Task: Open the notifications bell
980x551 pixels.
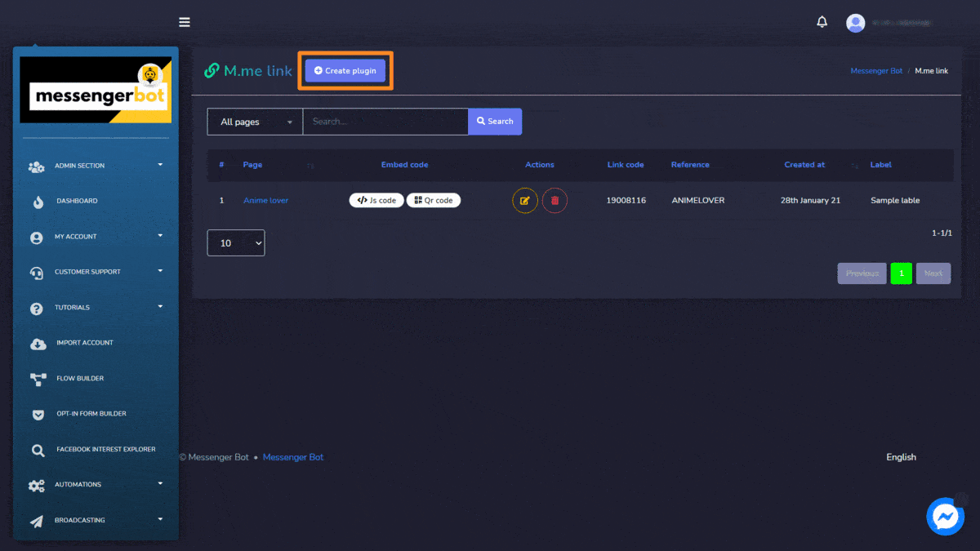Action: click(x=822, y=22)
